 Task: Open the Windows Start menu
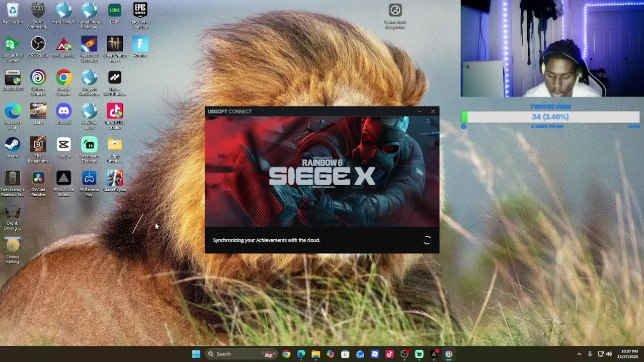coord(196,354)
